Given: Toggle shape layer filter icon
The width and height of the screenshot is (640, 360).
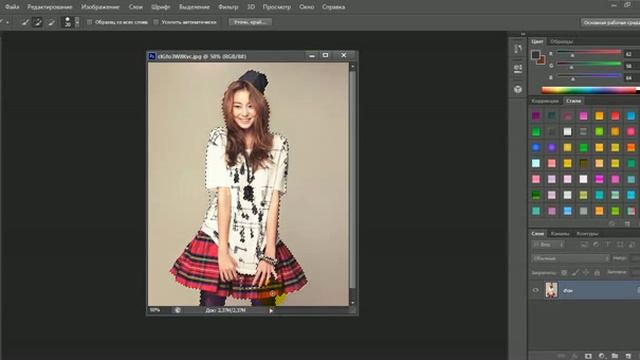Looking at the screenshot, I should point(620,244).
